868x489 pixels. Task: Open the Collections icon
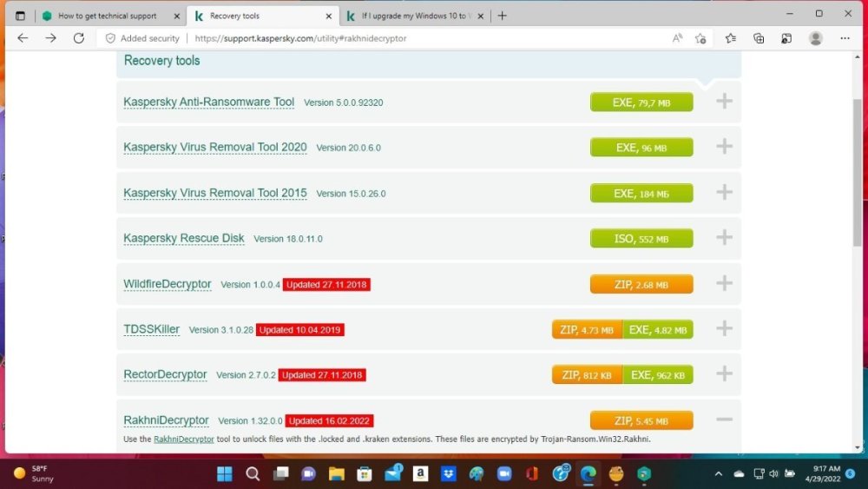[759, 38]
